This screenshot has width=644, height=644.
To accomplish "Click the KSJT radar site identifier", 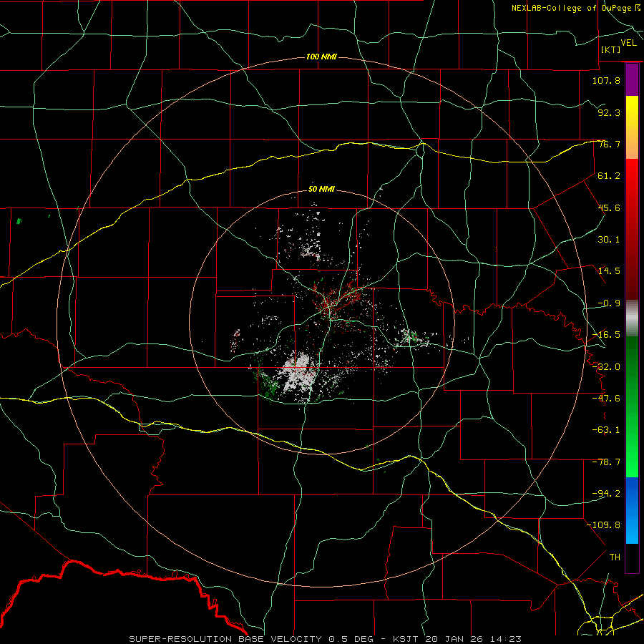I will (407, 639).
